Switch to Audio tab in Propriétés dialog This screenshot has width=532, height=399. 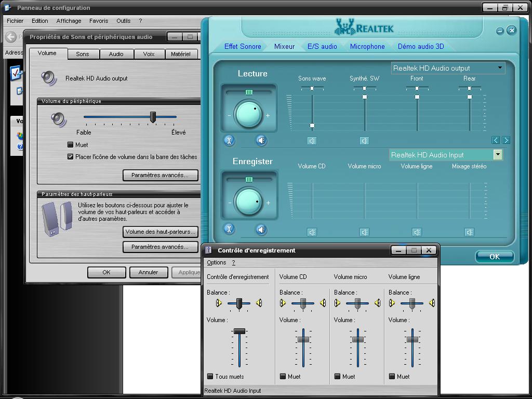(x=116, y=54)
